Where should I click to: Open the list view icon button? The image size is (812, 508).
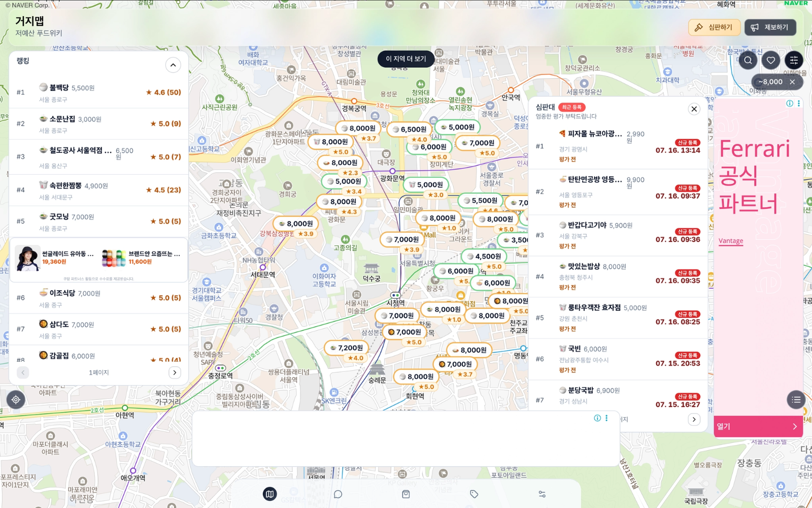tap(796, 400)
